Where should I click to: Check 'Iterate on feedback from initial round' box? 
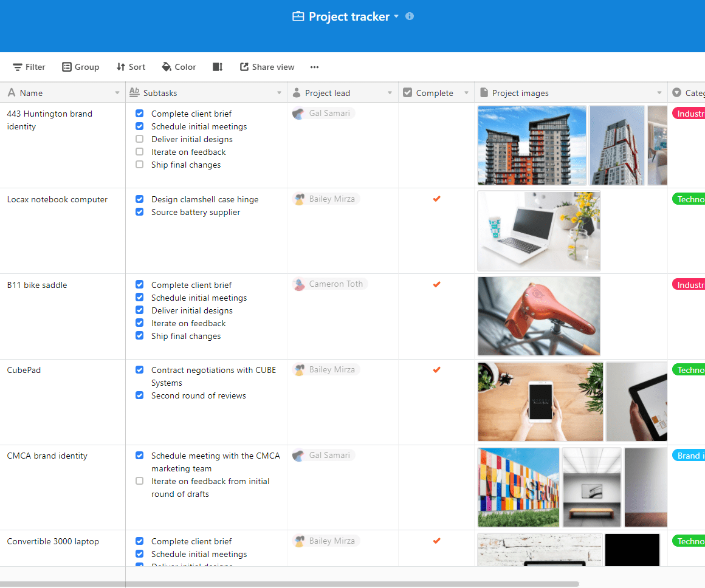(x=140, y=481)
